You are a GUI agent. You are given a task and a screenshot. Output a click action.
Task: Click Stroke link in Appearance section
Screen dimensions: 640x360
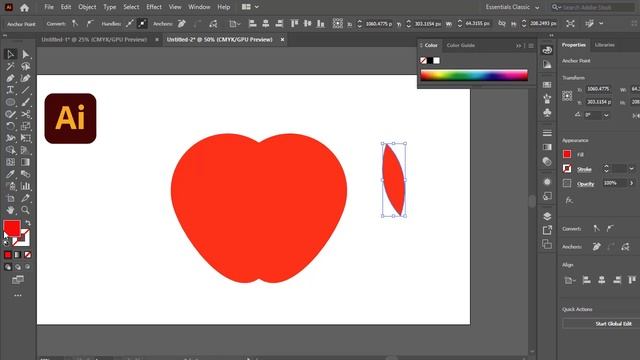pos(584,169)
